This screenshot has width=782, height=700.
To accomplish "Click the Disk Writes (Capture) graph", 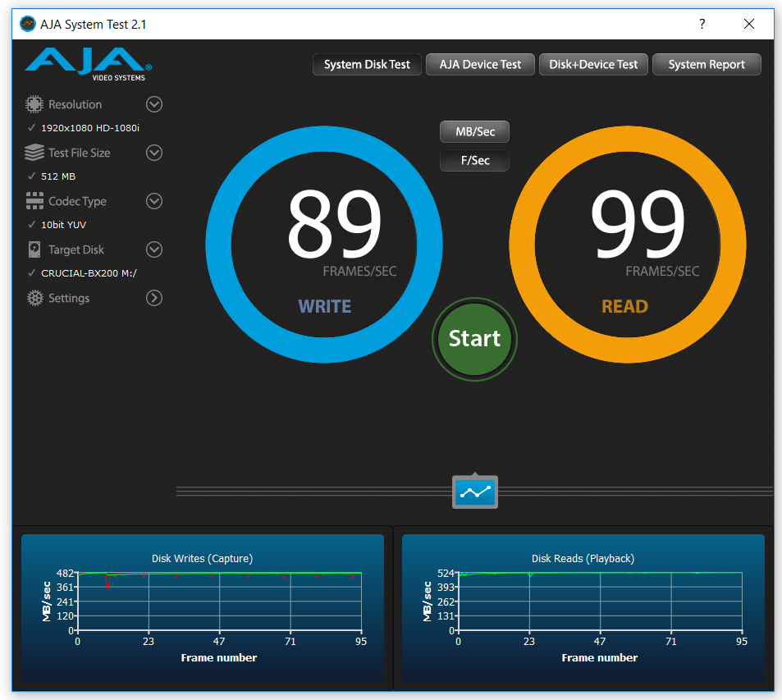I will [x=203, y=608].
